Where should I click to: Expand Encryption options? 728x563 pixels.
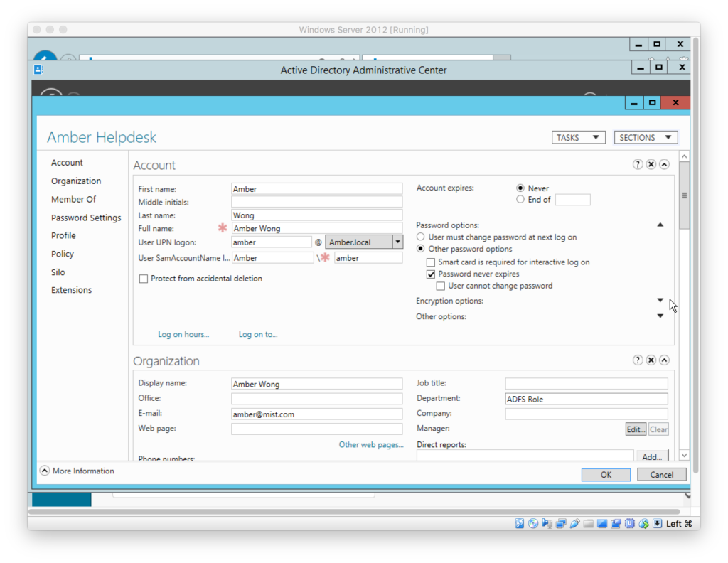(660, 301)
